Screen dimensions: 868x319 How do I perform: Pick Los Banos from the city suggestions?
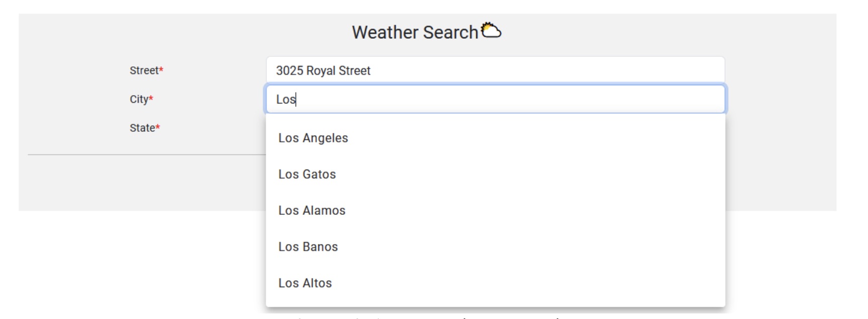point(308,247)
